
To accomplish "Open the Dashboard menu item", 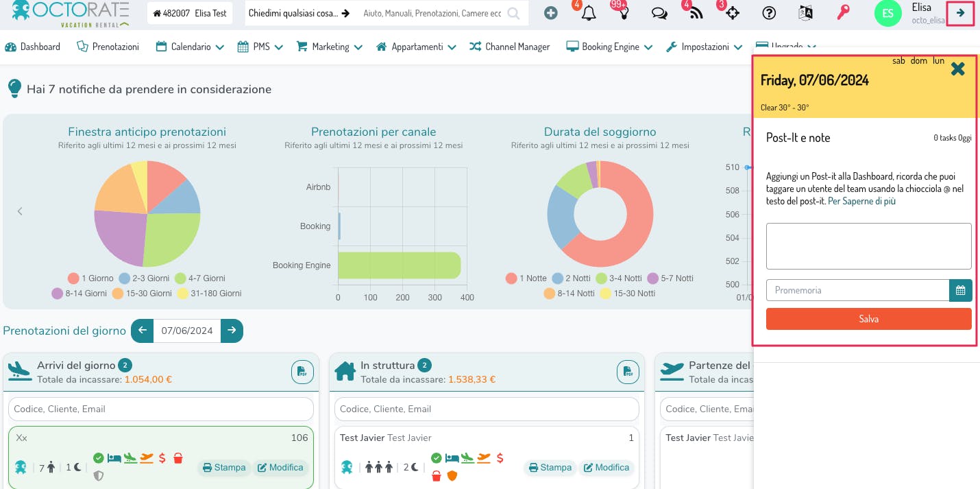I will 32,47.
